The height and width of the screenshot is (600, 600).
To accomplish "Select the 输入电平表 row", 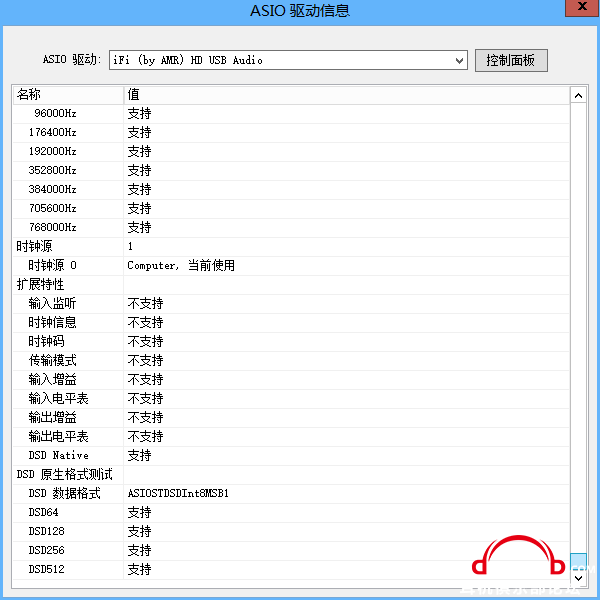I will (291, 399).
